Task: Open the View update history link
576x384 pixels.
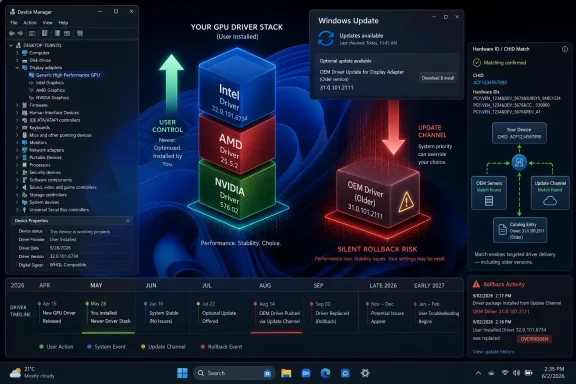Action: [493, 352]
